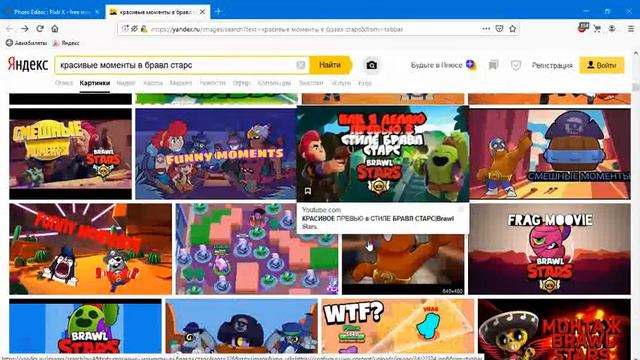Image resolution: width=640 pixels, height=360 pixels.
Task: Save hovered image with its bookmark icon
Action: (x=308, y=191)
